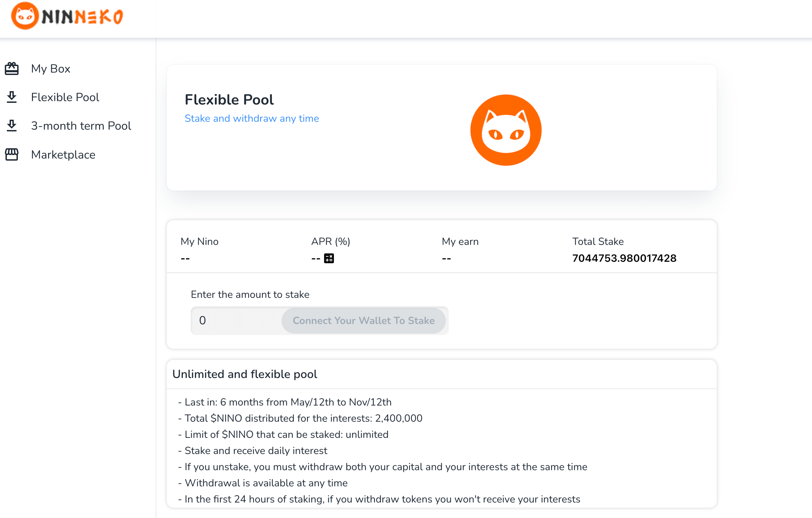The image size is (812, 518).
Task: Click the 3-month term Pool download icon
Action: (x=12, y=126)
